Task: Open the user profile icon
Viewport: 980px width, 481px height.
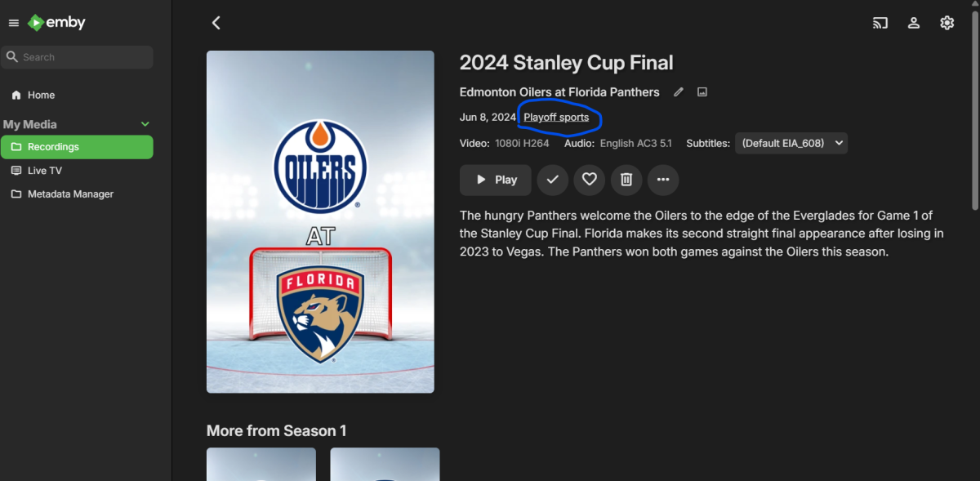Action: [x=914, y=23]
